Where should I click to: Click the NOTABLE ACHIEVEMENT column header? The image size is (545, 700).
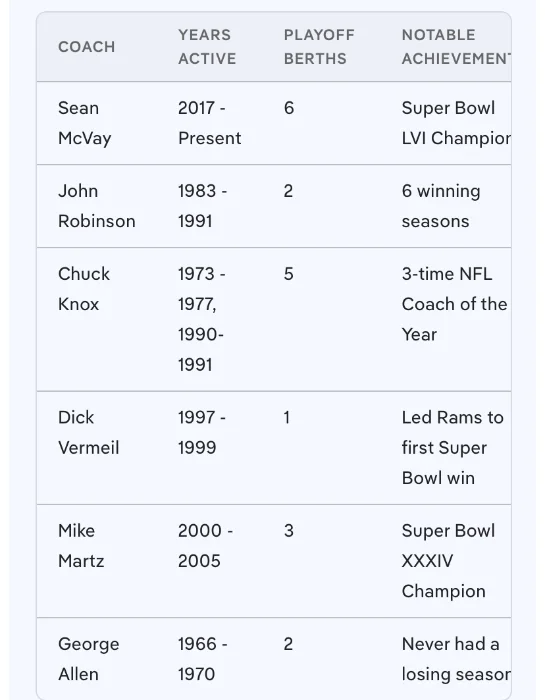(456, 47)
